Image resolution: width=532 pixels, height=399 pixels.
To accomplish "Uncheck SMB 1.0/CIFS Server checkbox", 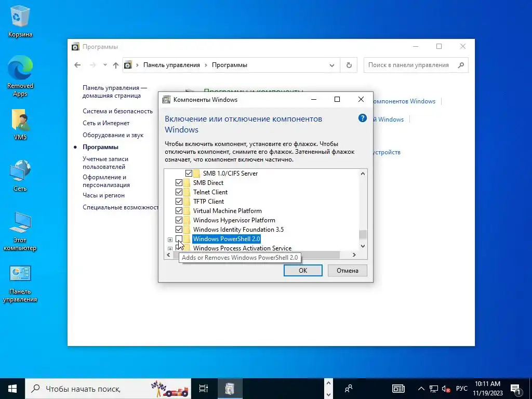I will [189, 174].
